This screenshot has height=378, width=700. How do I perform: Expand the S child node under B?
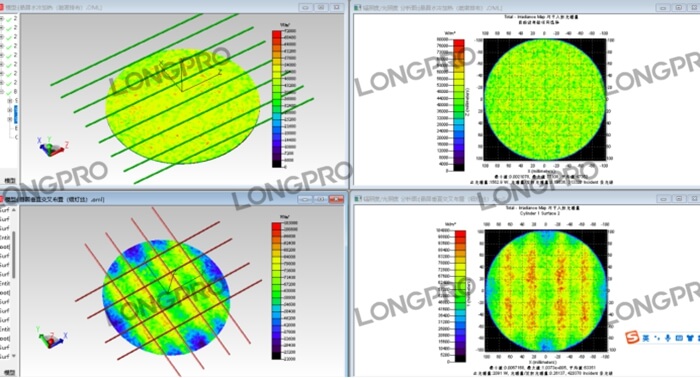point(10,101)
